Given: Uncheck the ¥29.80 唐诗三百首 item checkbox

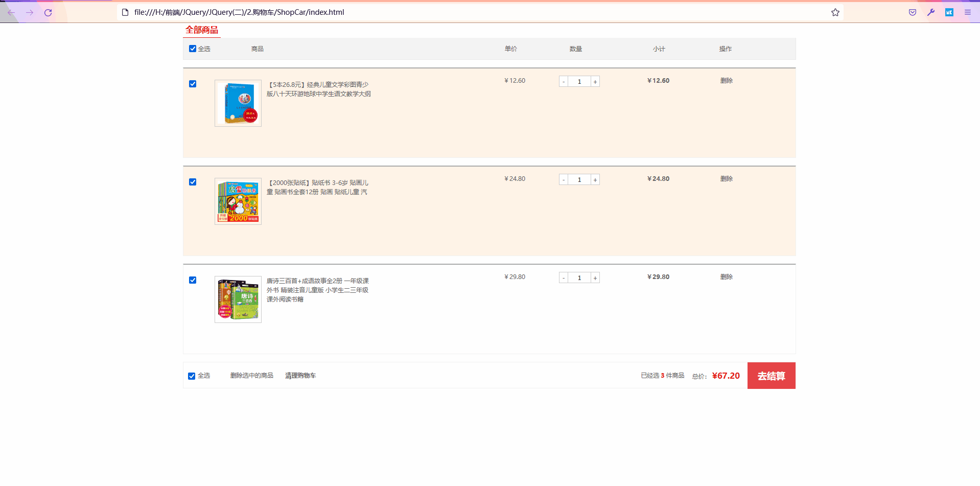Looking at the screenshot, I should coord(193,280).
